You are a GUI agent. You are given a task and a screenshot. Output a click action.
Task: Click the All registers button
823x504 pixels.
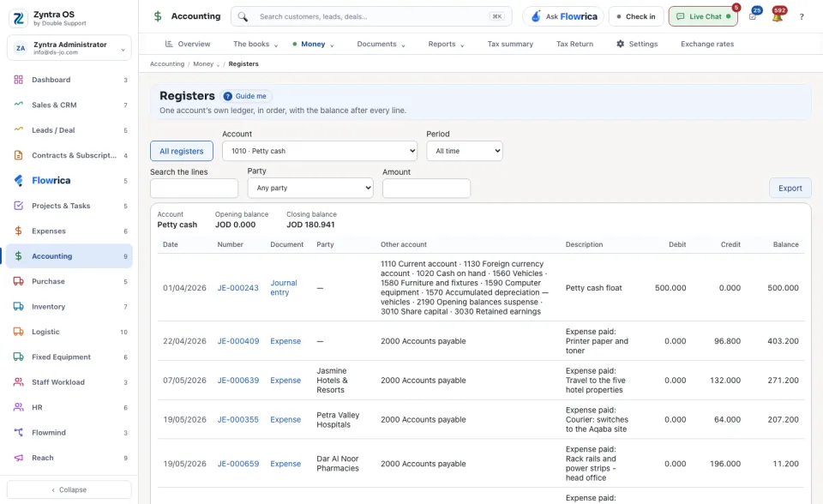182,151
